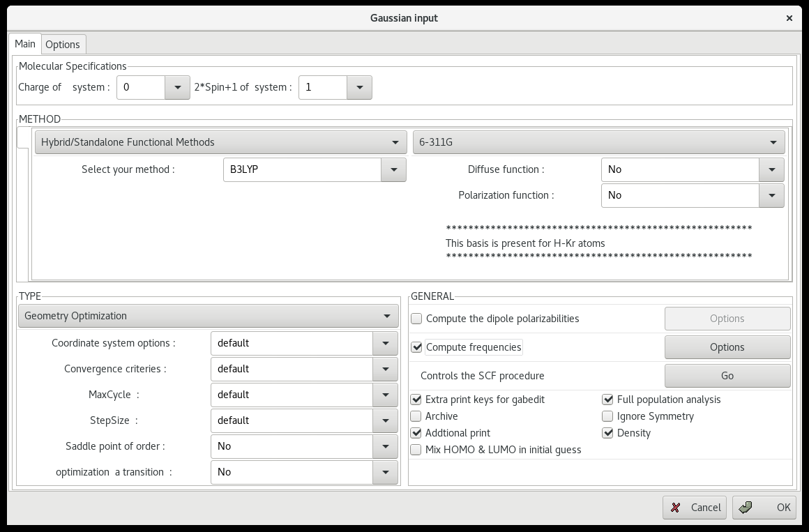Switch to the Options tab
Screen dimensions: 809x532
click(63, 45)
